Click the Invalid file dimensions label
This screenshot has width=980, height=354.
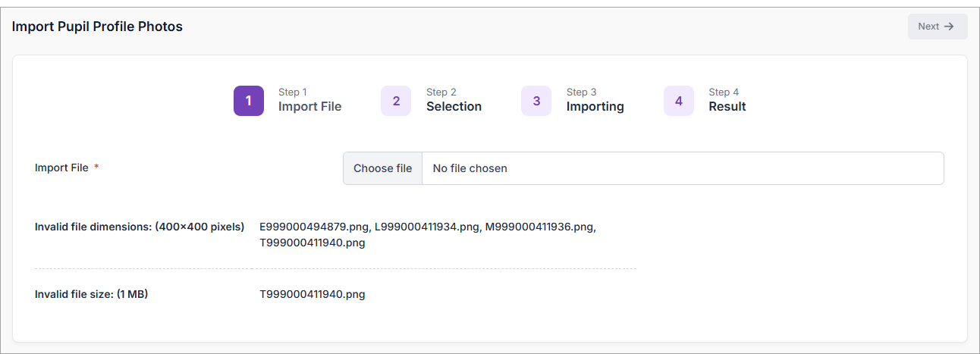click(140, 227)
